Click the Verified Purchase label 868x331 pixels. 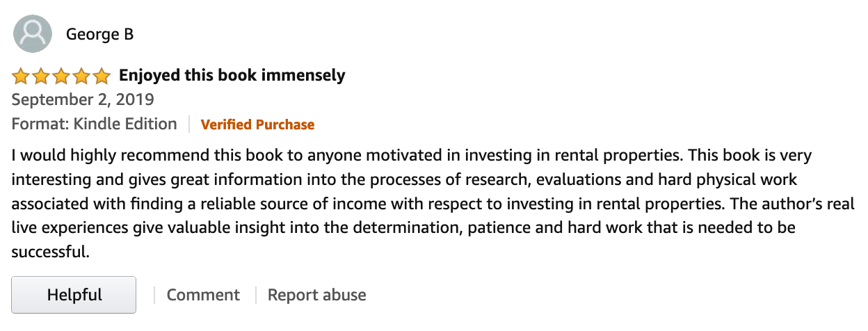point(257,124)
